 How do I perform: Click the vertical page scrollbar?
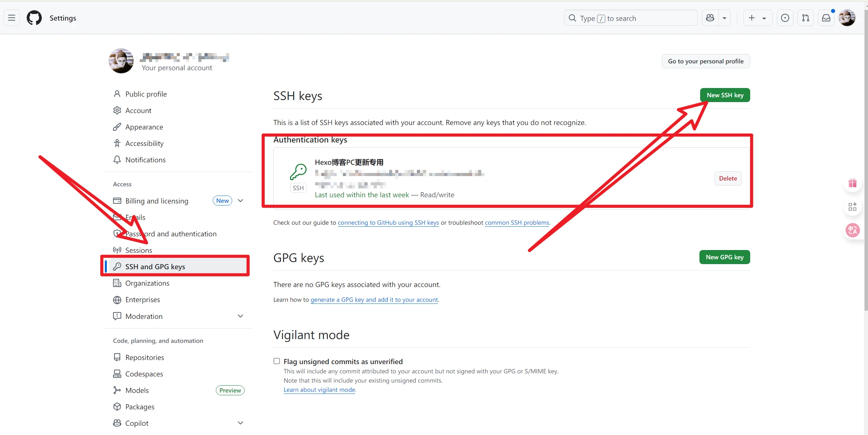pos(866,161)
